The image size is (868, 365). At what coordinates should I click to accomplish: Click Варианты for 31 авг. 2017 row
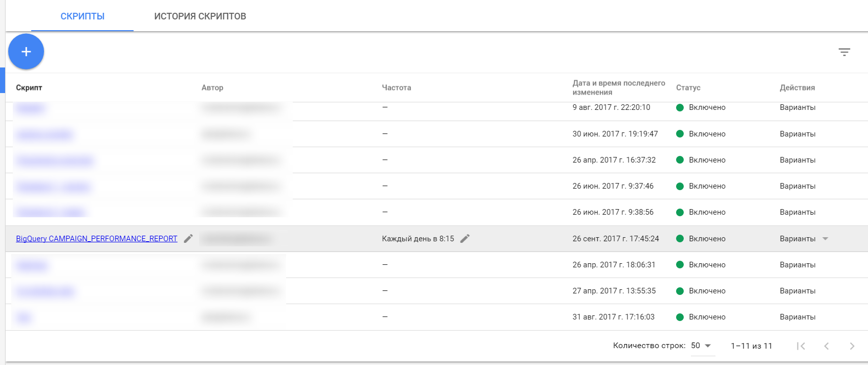point(797,317)
